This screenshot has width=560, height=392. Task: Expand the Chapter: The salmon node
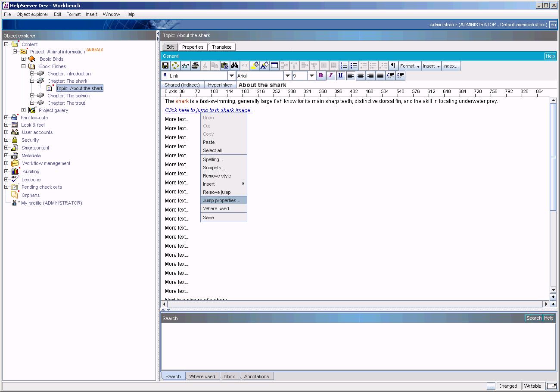pyautogui.click(x=32, y=96)
